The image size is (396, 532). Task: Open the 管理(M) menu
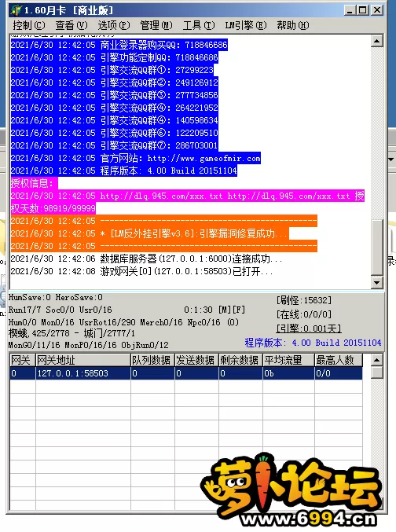156,25
